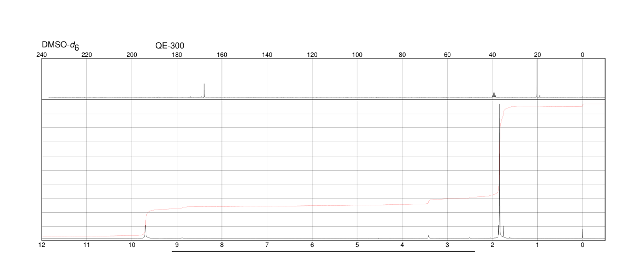Click the TMS reference peak at 0 ppm
The width and height of the screenshot is (644, 278).
(582, 234)
